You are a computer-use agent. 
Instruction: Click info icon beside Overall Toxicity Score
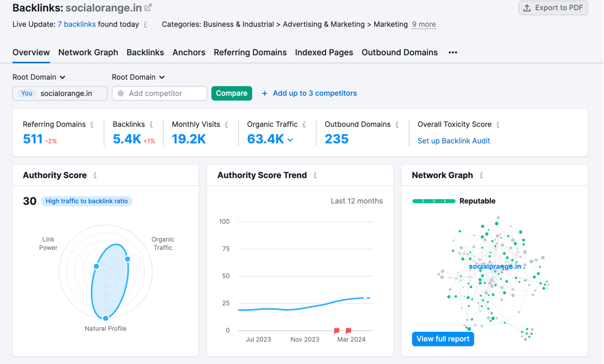(x=498, y=124)
